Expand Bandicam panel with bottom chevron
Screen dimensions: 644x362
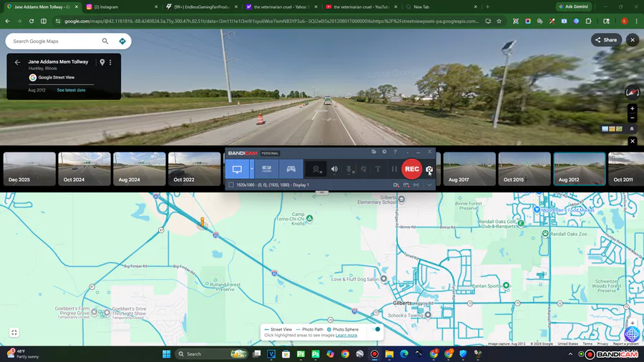click(x=429, y=185)
